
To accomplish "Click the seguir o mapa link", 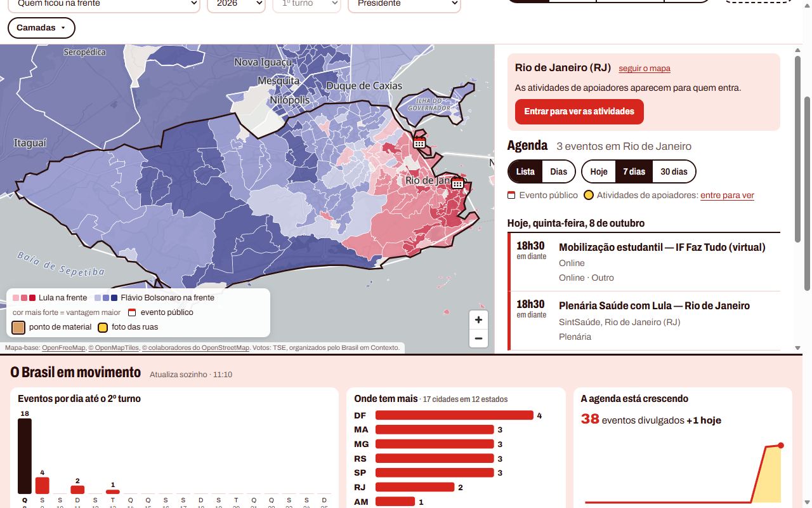I will (645, 69).
